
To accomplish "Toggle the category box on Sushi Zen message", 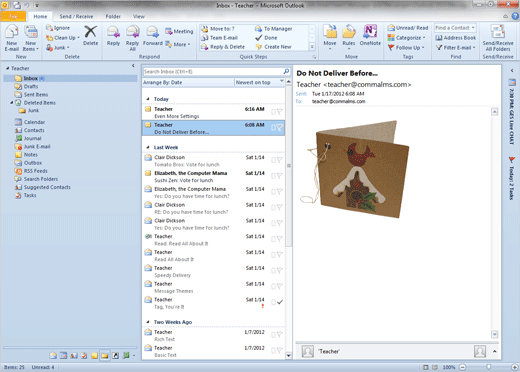I will (273, 176).
